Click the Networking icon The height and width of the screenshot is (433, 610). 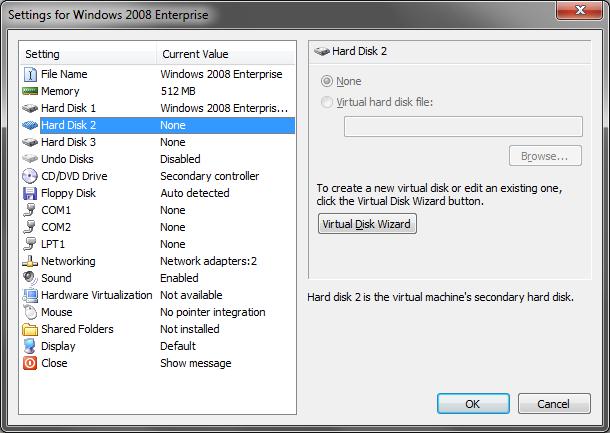pos(30,261)
